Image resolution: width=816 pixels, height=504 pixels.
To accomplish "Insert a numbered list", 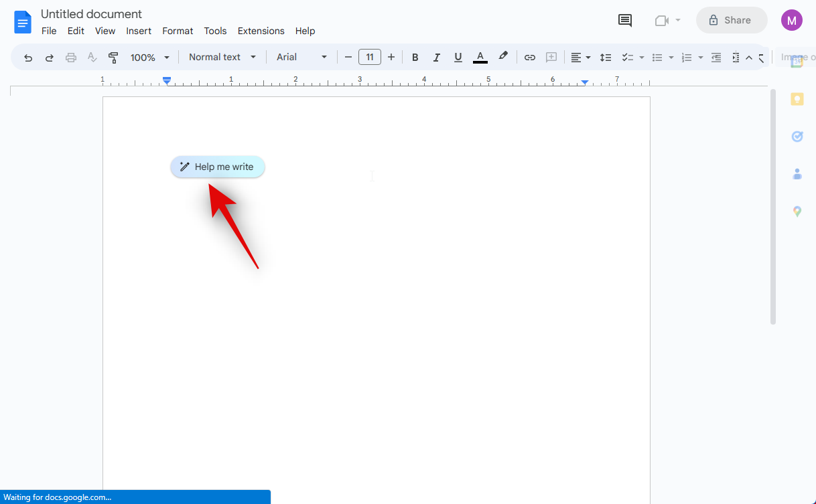I will [687, 58].
